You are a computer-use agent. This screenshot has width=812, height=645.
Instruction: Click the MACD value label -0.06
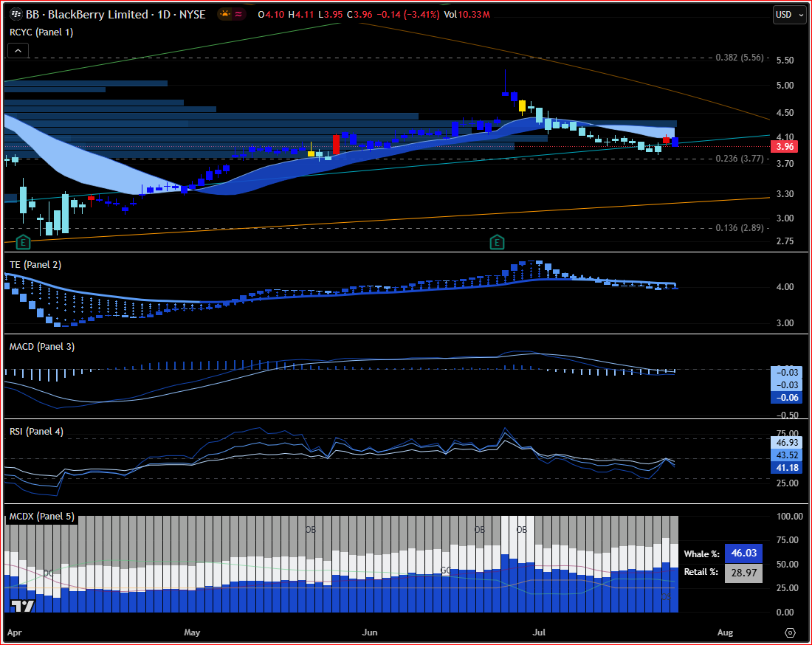coord(787,398)
